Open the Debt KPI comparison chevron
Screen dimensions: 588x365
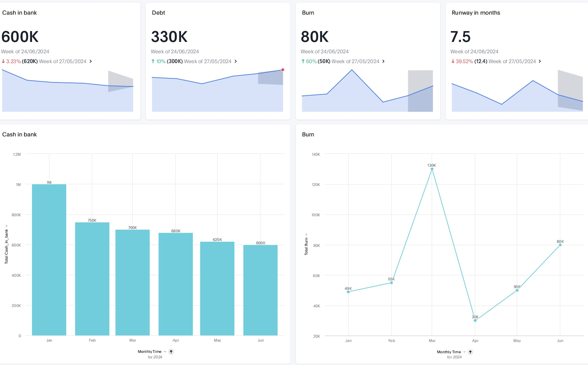click(x=235, y=61)
